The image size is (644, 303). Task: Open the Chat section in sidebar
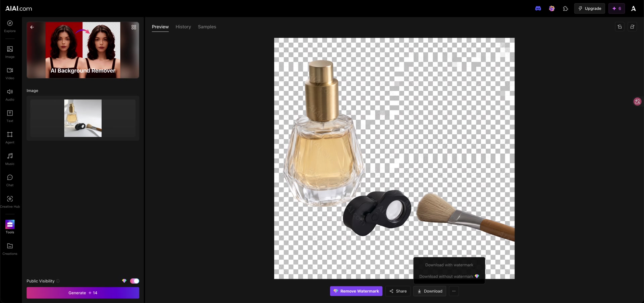point(10,180)
